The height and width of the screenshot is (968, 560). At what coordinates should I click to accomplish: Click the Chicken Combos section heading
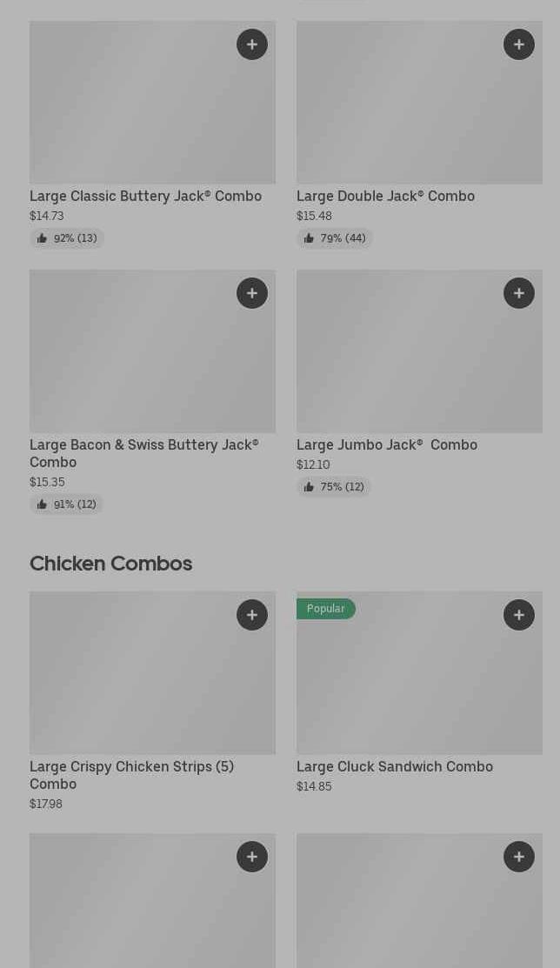tap(110, 564)
